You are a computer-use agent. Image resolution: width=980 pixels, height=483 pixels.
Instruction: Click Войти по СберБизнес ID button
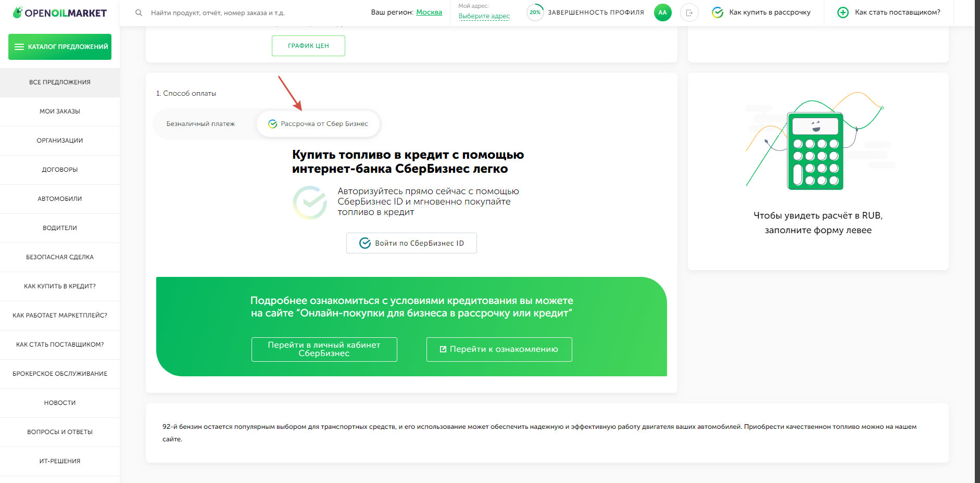pyautogui.click(x=411, y=243)
